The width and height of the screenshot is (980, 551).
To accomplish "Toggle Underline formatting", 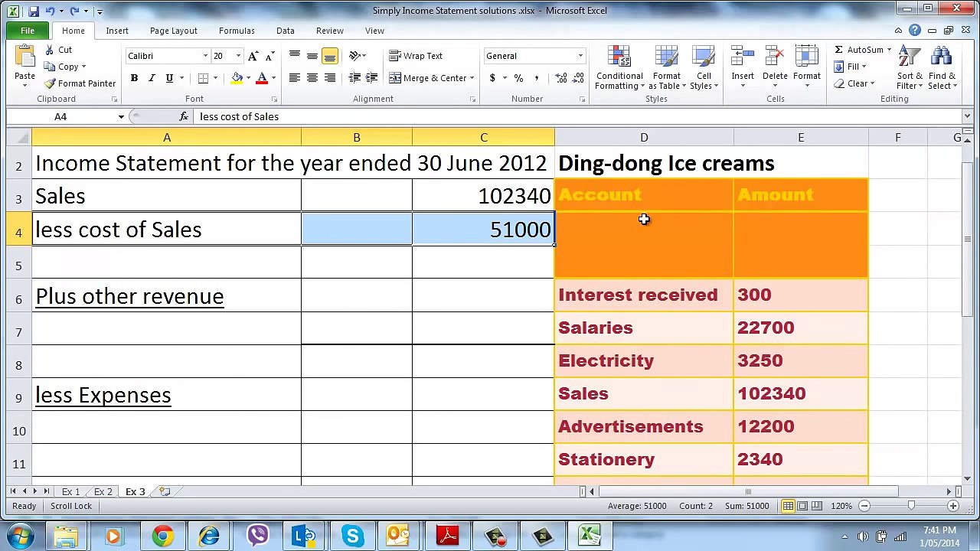I will pyautogui.click(x=168, y=78).
